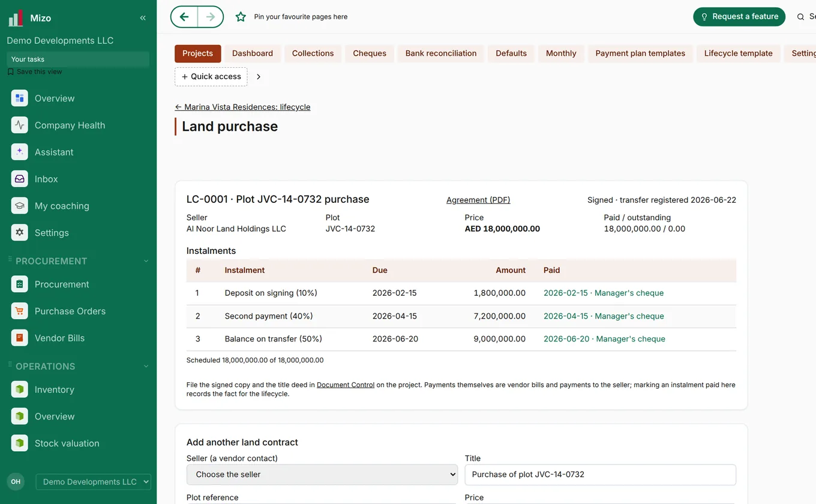Click the OH user avatar

coord(16,482)
